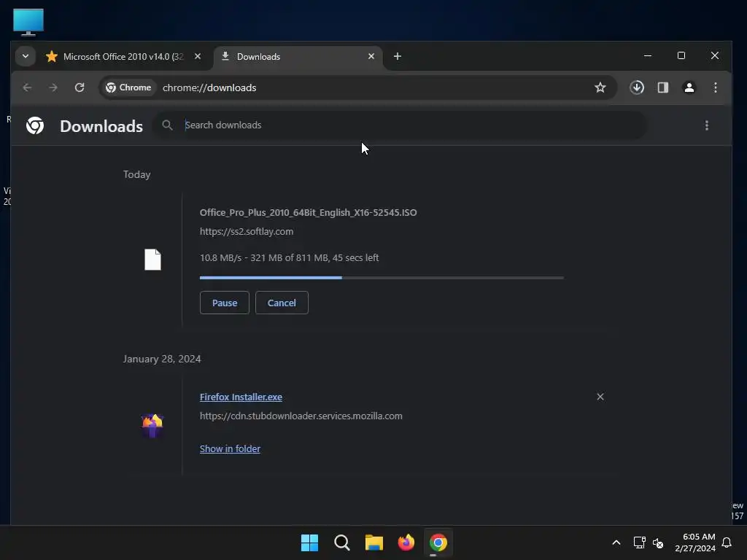Click the 10.8 MB/s download status text

pyautogui.click(x=289, y=257)
